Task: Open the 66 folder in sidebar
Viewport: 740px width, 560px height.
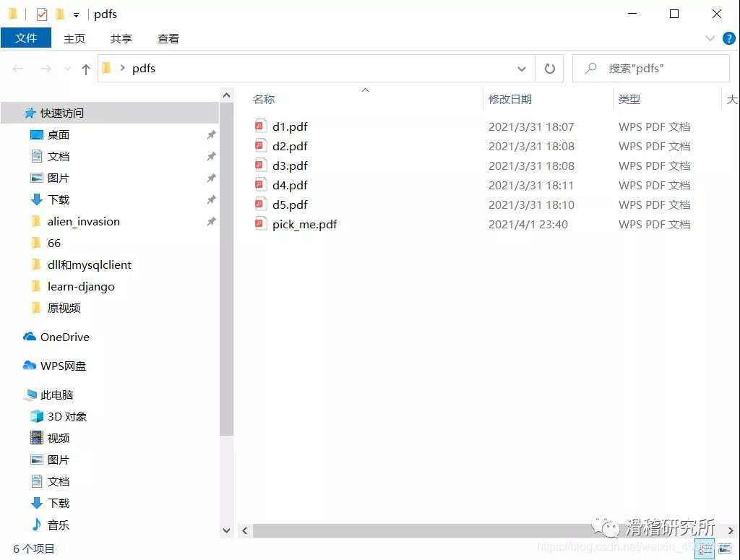Action: coord(53,244)
